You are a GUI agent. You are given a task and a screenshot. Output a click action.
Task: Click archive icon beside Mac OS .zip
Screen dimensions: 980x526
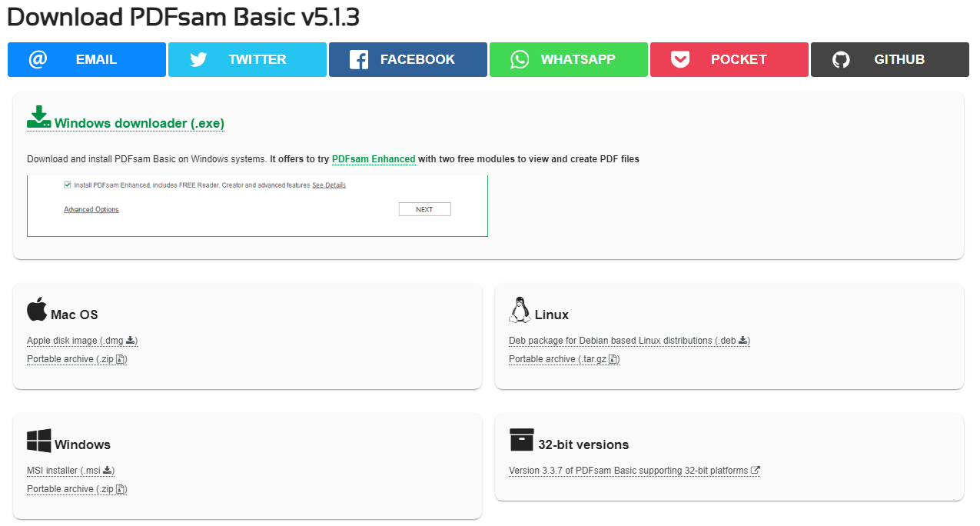tap(120, 359)
